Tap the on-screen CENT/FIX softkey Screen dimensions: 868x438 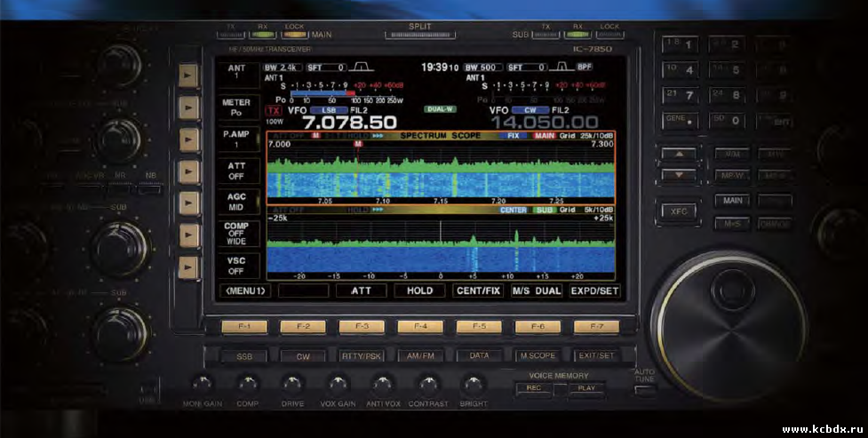(478, 291)
